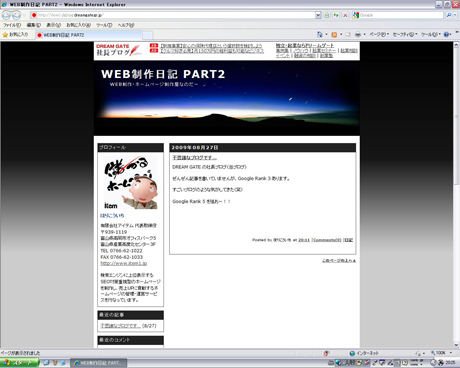
Task: Click the DREAM GATE 社長ブログ logo
Action: [118, 50]
